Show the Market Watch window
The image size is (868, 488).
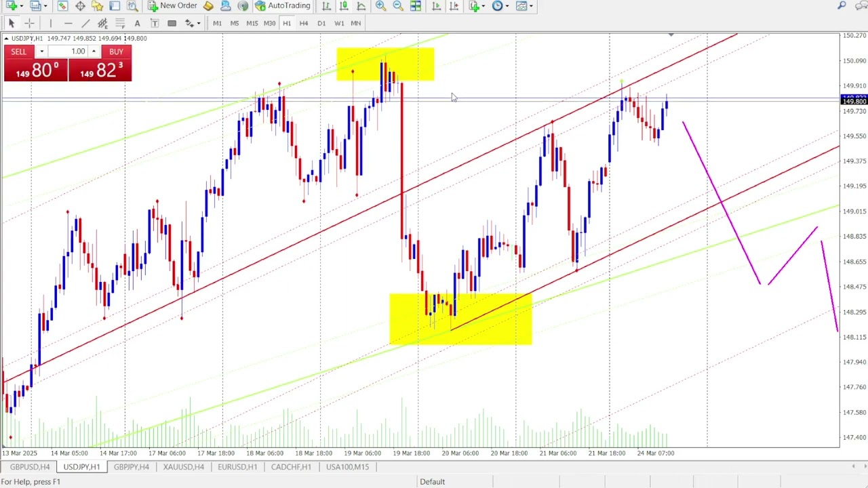[62, 5]
